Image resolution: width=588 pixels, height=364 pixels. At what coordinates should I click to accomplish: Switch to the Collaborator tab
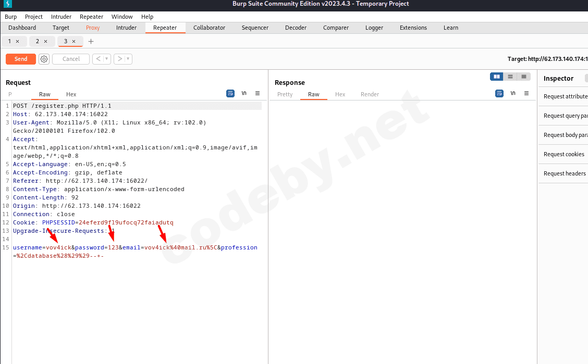tap(209, 28)
